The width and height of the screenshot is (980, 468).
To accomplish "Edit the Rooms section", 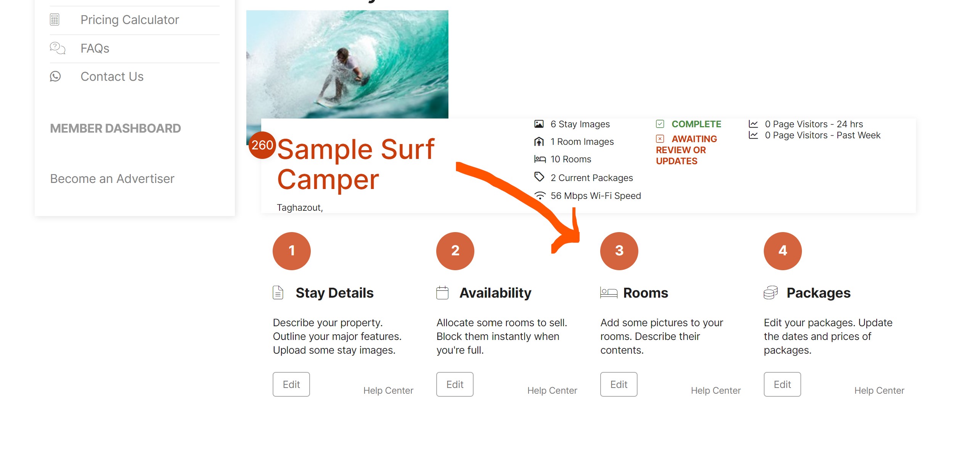I will (x=619, y=384).
